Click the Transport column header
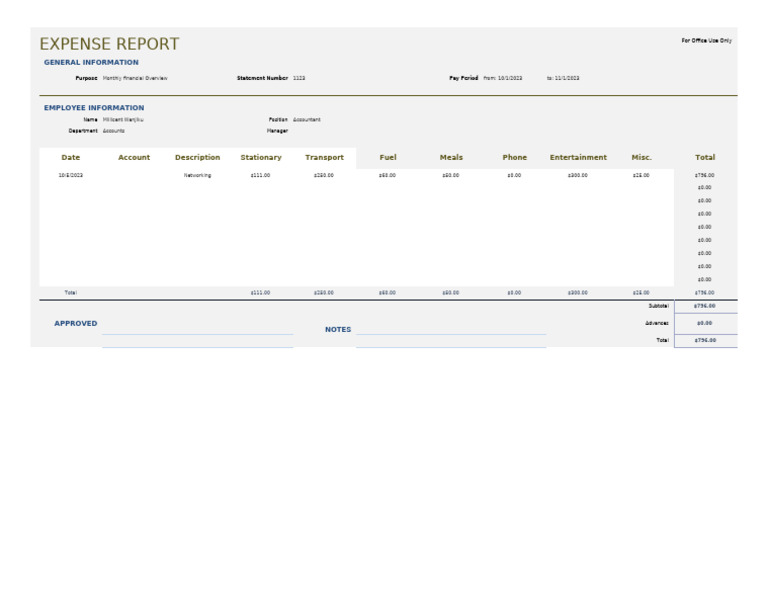This screenshot has height=594, width=768. click(324, 157)
